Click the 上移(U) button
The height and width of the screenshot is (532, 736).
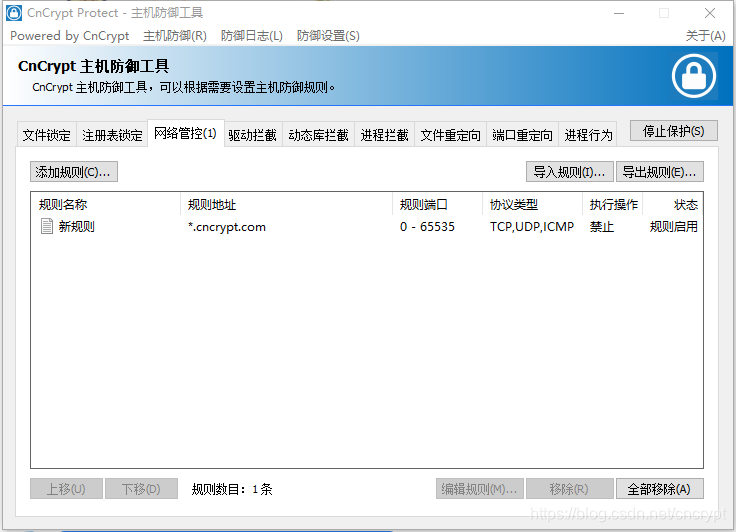(66, 489)
